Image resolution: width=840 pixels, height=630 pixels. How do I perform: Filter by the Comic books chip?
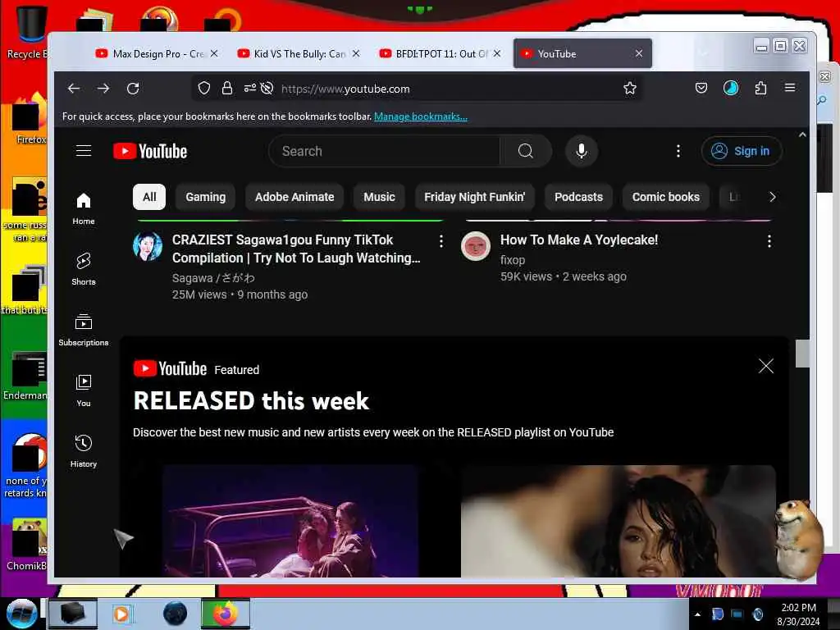point(666,197)
